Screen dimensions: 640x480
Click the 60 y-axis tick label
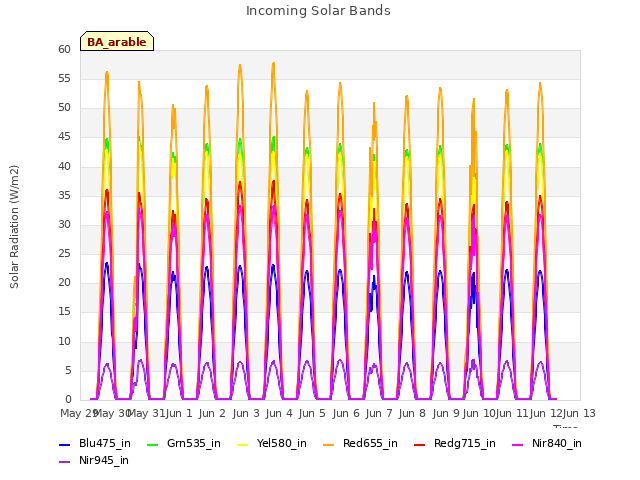(64, 49)
